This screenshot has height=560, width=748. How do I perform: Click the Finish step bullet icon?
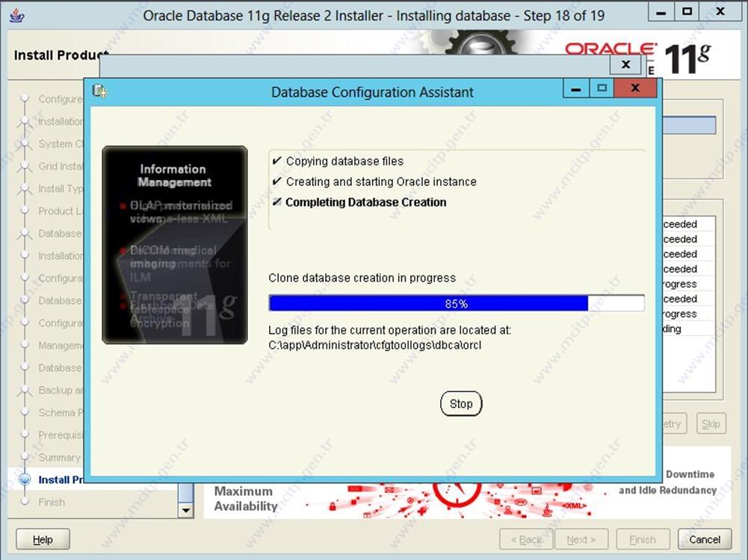tap(25, 502)
